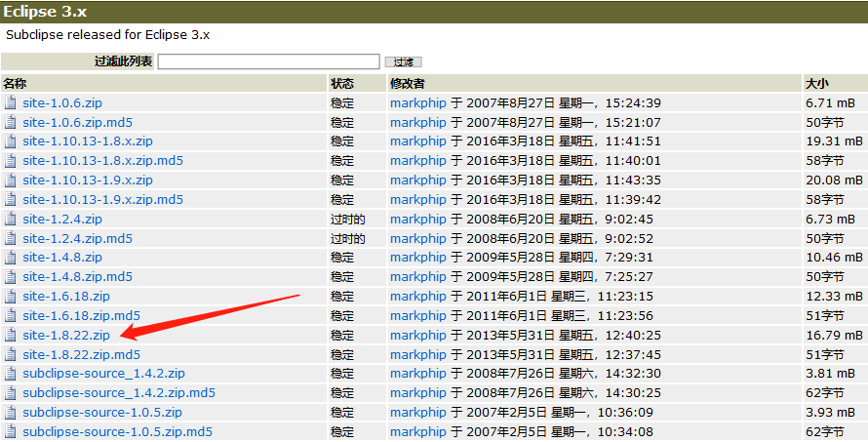Open site-1.6.18.zip.md5 link
The image size is (868, 442).
(x=81, y=316)
